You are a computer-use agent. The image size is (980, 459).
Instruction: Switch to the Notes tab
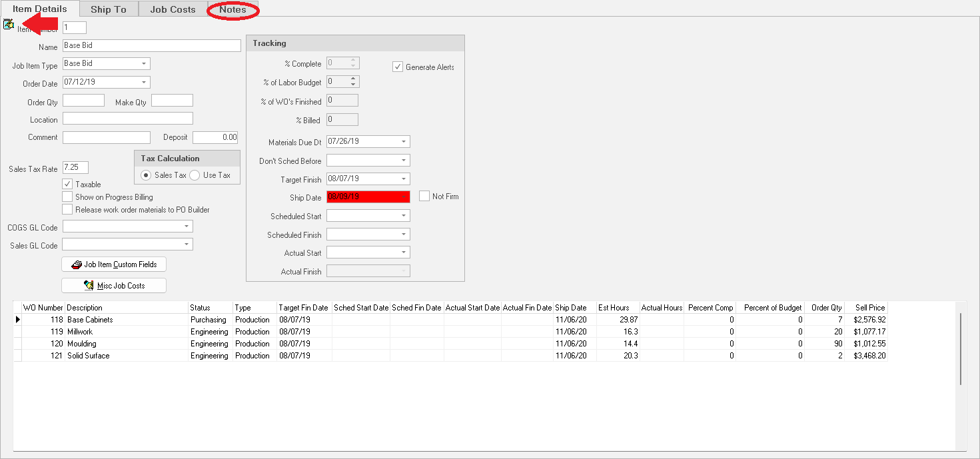[x=233, y=9]
